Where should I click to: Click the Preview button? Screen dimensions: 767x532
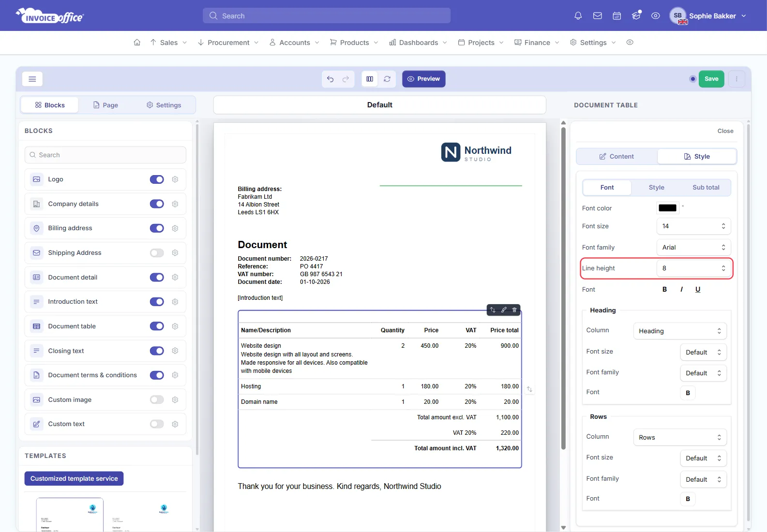(423, 79)
